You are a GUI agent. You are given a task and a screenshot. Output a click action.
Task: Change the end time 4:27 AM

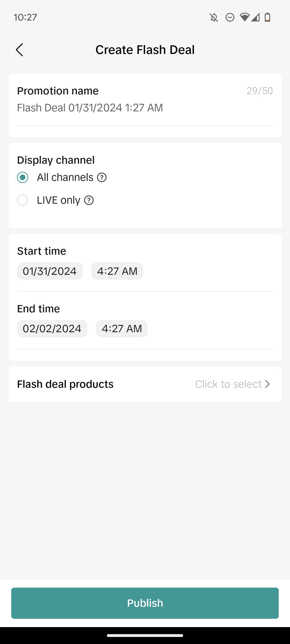tap(122, 329)
